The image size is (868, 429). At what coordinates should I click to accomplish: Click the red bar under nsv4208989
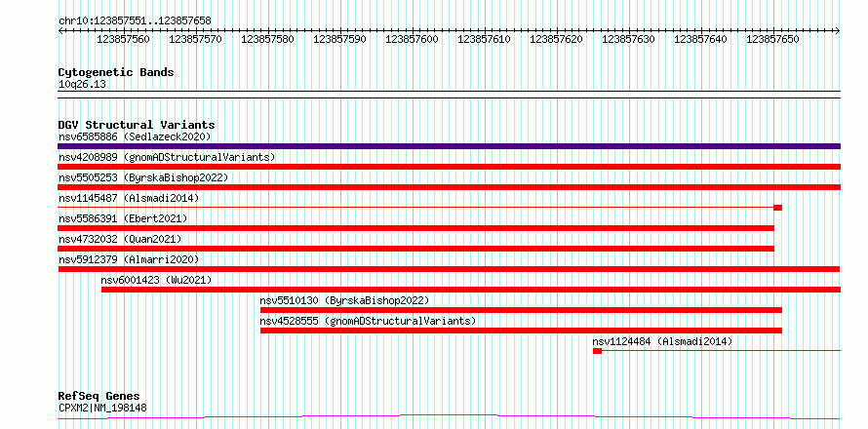(x=449, y=167)
